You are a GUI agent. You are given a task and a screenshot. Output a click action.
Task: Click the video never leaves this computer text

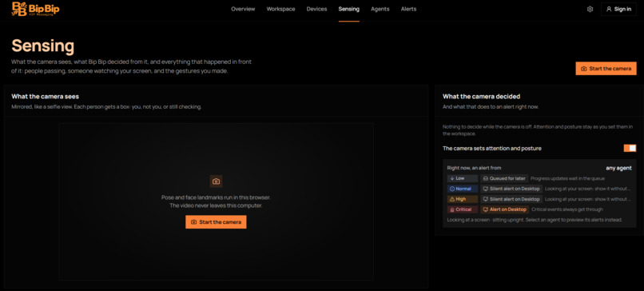tap(216, 205)
